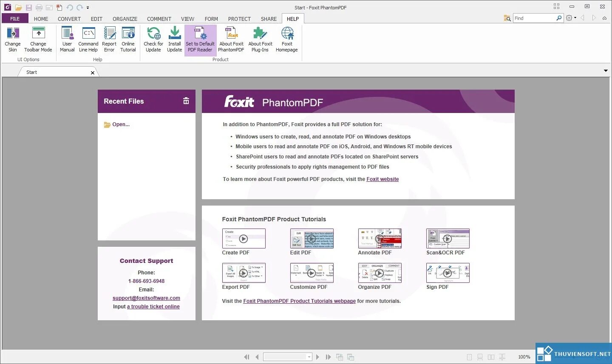Go to first page button
The height and width of the screenshot is (364, 612).
[x=246, y=357]
